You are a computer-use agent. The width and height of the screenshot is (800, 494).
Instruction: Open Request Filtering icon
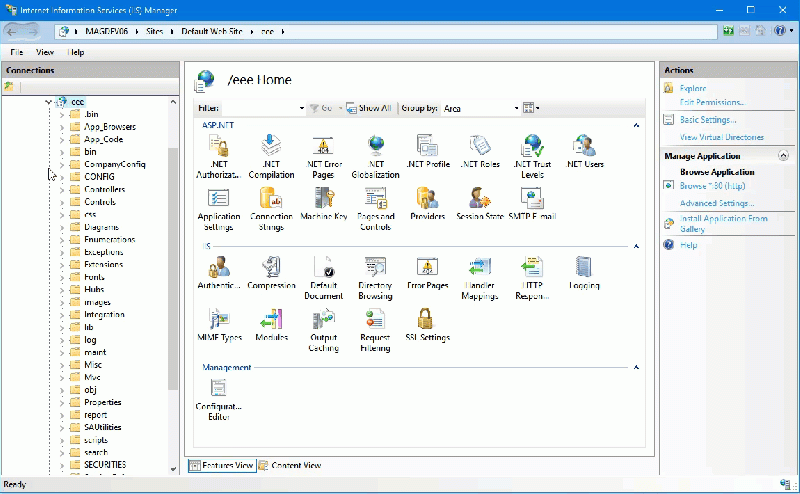click(376, 330)
